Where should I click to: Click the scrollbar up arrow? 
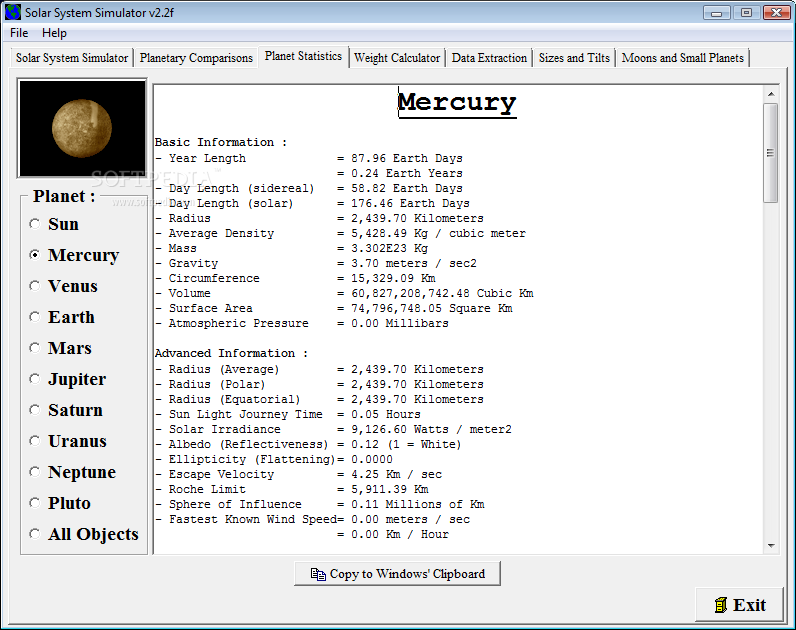[x=771, y=94]
